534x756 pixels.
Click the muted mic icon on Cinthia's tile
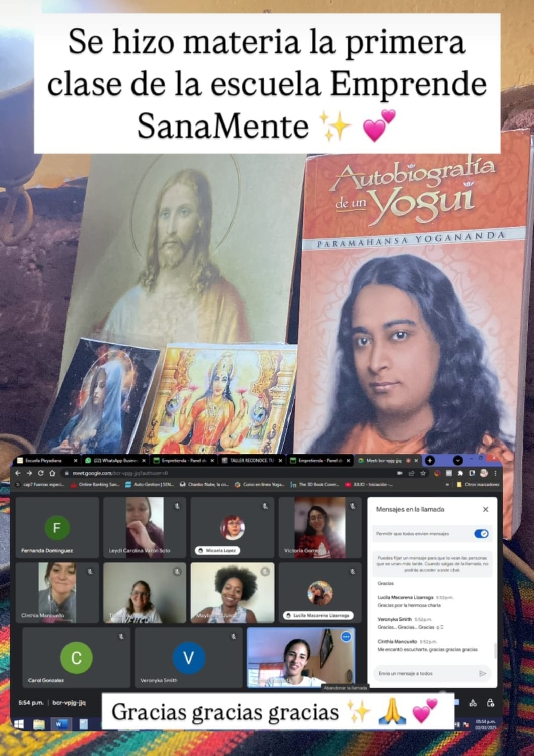[x=90, y=572]
